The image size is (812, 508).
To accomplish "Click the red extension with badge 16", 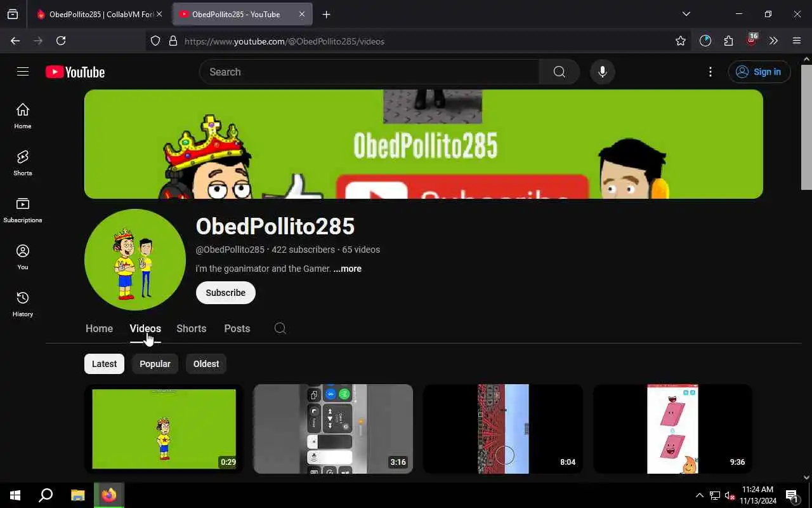I will click(752, 41).
